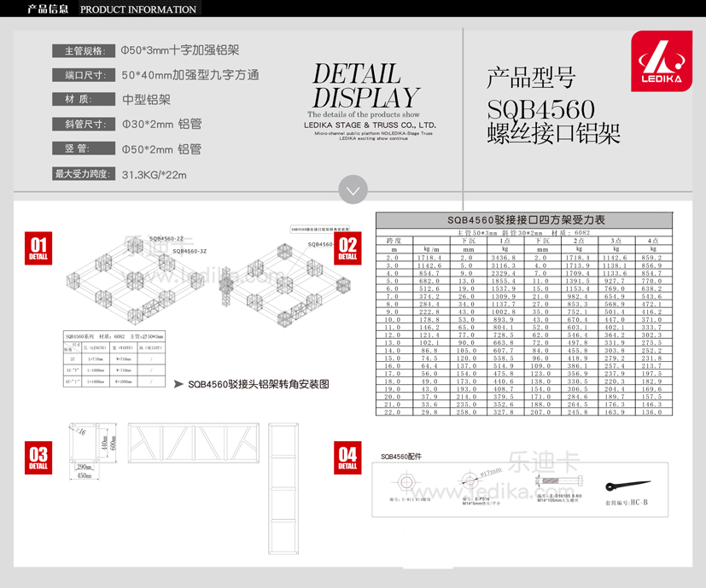Image resolution: width=706 pixels, height=588 pixels.
Task: Click table cell "3116.3" in load table
Action: [x=505, y=265]
